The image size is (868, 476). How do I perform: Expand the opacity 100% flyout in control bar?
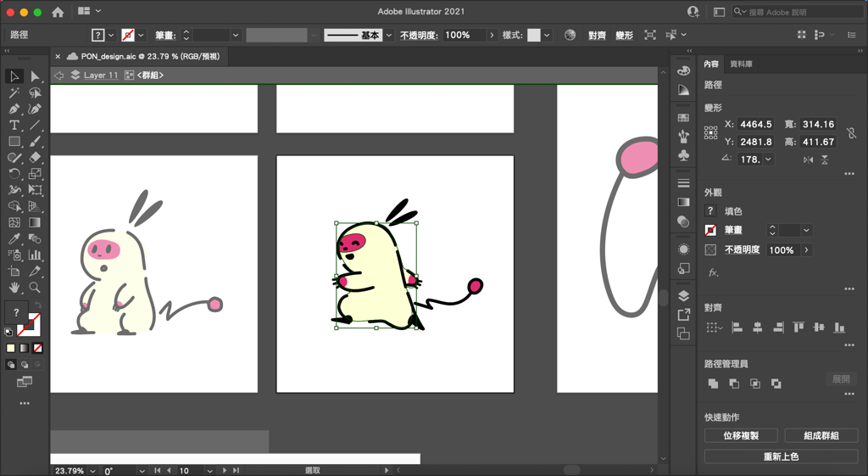(x=492, y=36)
